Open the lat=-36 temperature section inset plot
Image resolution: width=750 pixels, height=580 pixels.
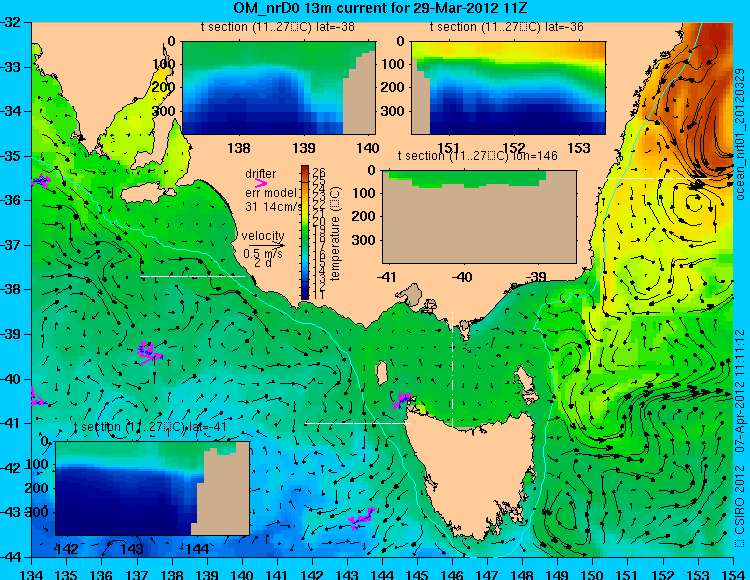click(x=508, y=88)
